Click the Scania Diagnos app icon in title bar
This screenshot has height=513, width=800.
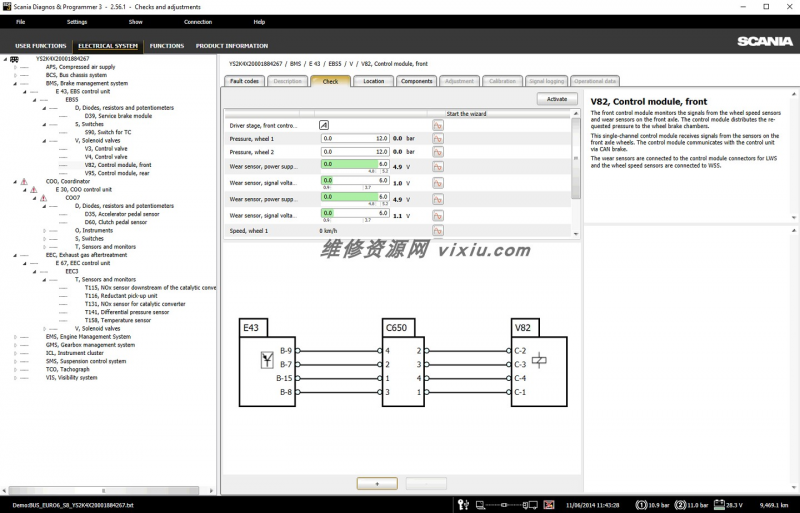click(7, 7)
